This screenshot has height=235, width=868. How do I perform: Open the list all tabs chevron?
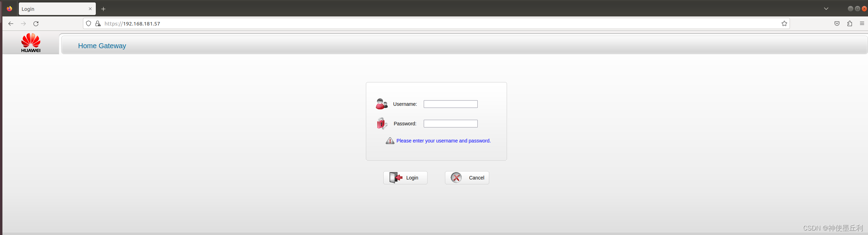[826, 9]
